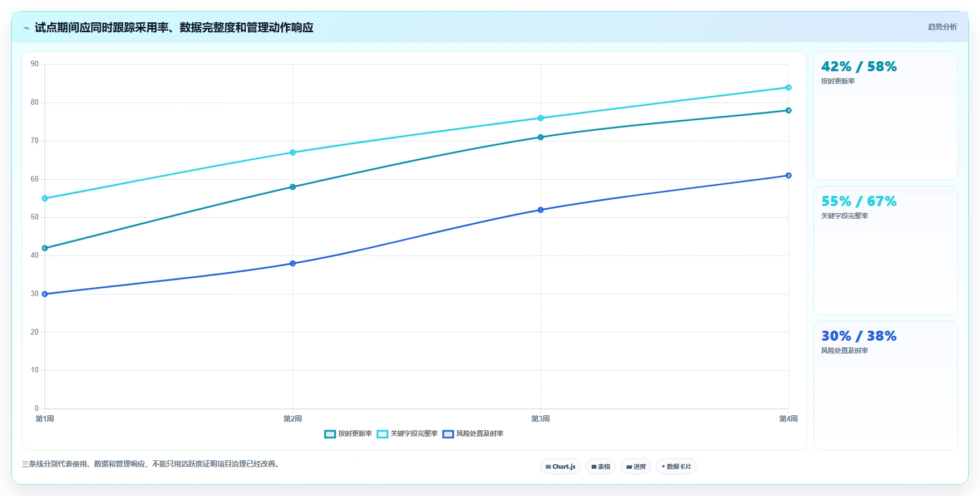This screenshot has height=496, width=980.
Task: Click the 30% / 38% stat value
Action: tap(859, 336)
